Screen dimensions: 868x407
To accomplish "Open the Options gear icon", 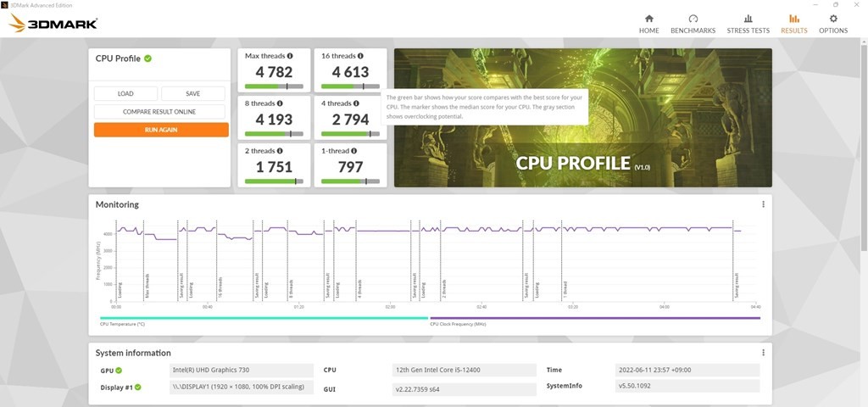I will [833, 19].
